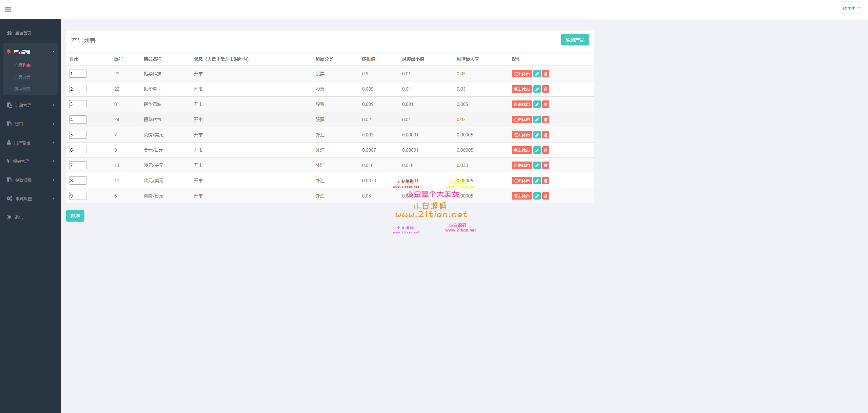Image resolution: width=868 pixels, height=413 pixels.
Task: Click edit pencil icon for 振华科技
Action: point(537,74)
